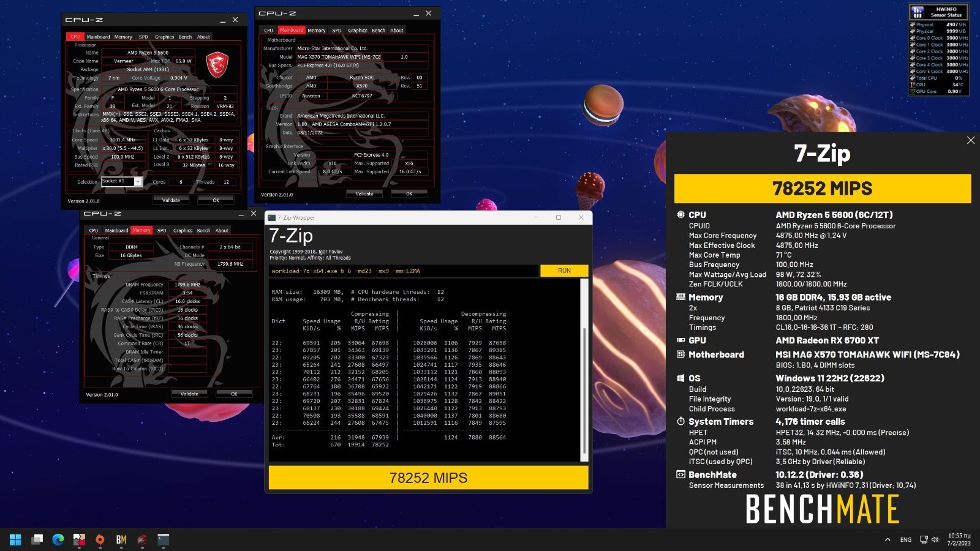This screenshot has height=551, width=980.
Task: Click the Windows 11 22H2 (22622) text
Action: click(x=830, y=378)
